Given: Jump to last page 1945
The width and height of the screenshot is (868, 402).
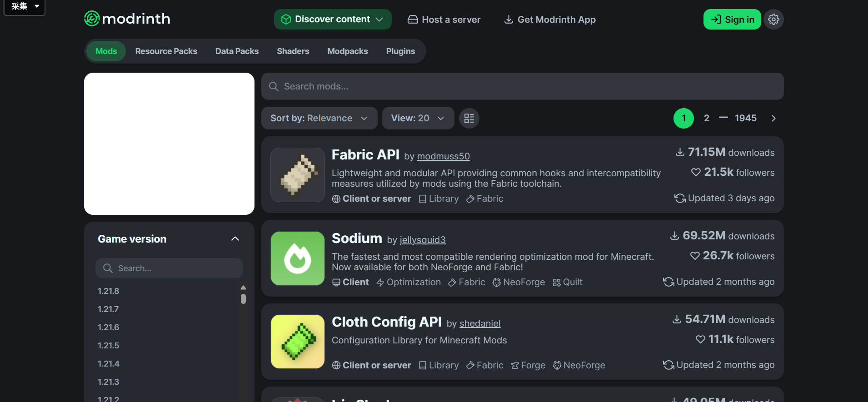Looking at the screenshot, I should point(746,118).
